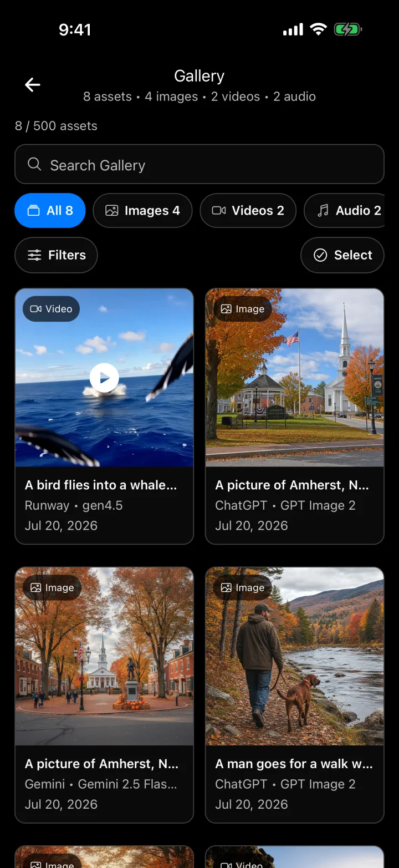Click Image badge on man walking dog card
Image resolution: width=399 pixels, height=868 pixels.
[242, 588]
